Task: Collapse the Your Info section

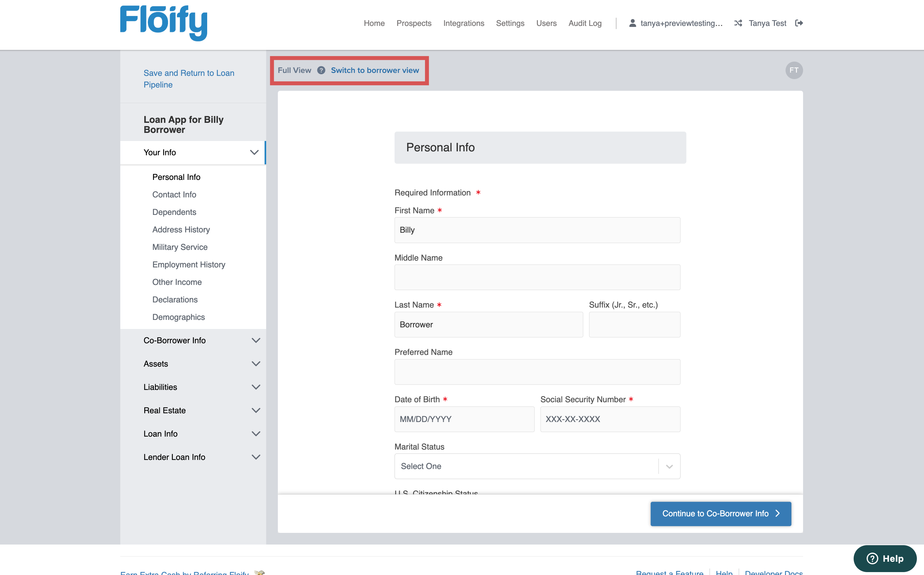Action: click(x=254, y=152)
